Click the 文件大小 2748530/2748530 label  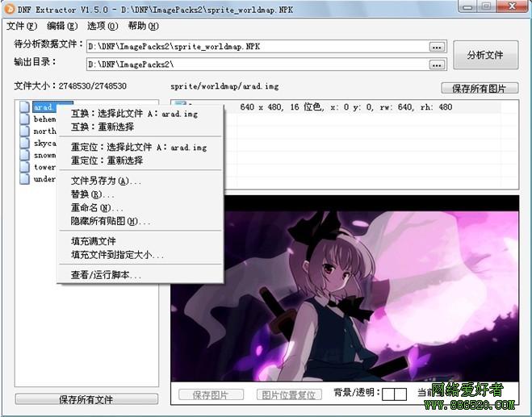pos(70,85)
